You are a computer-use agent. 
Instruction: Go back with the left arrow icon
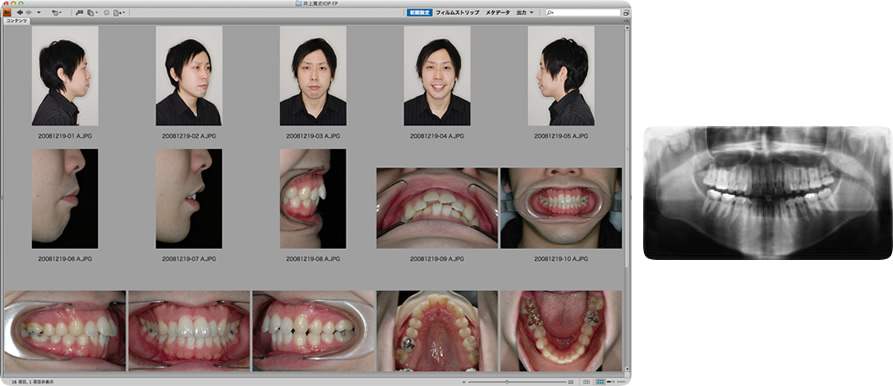[x=20, y=13]
